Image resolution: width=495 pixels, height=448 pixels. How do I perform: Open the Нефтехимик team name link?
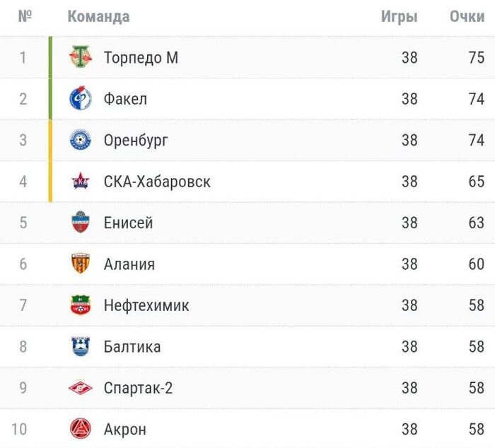146,305
